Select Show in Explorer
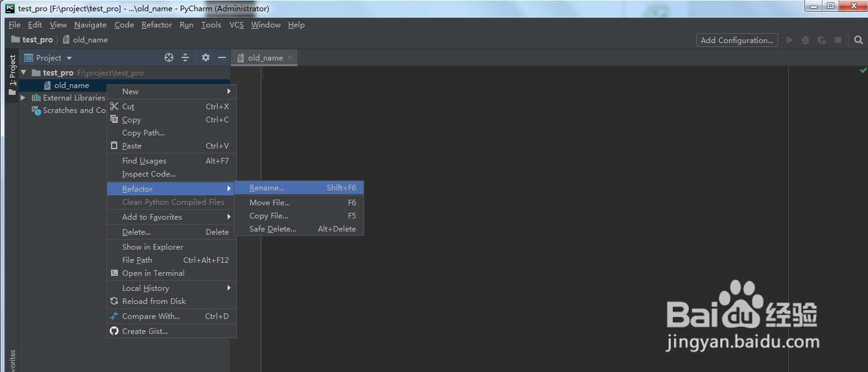 coord(171,247)
